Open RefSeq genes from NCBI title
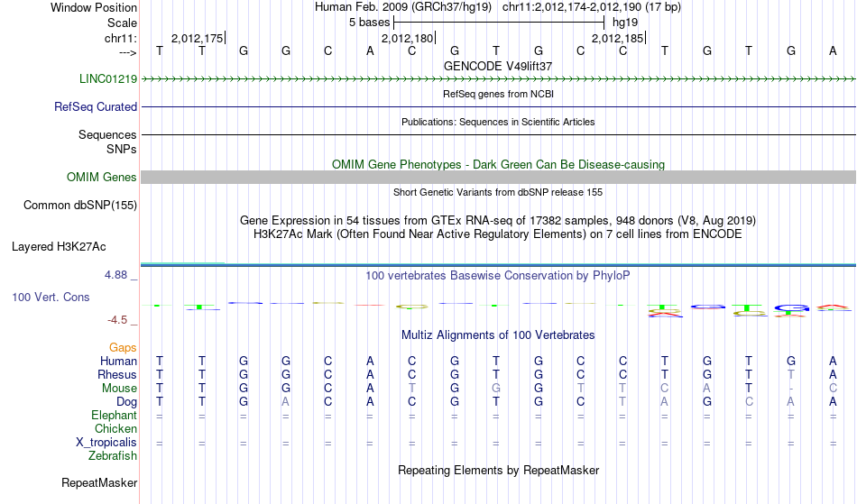The width and height of the screenshot is (857, 504). coord(498,94)
